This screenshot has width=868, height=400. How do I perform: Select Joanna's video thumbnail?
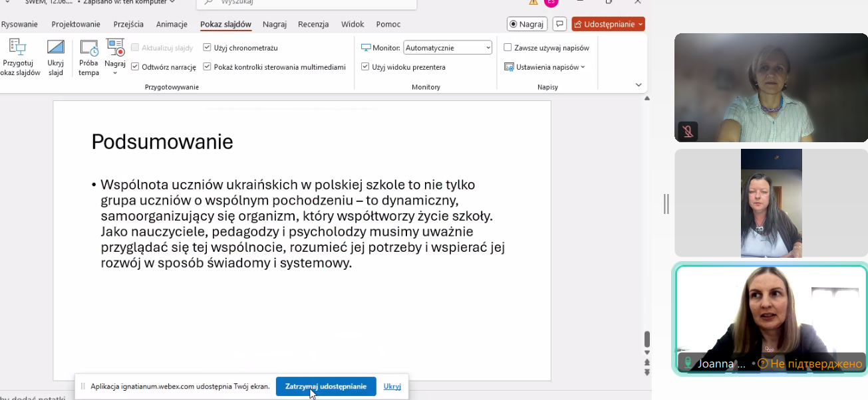(771, 319)
